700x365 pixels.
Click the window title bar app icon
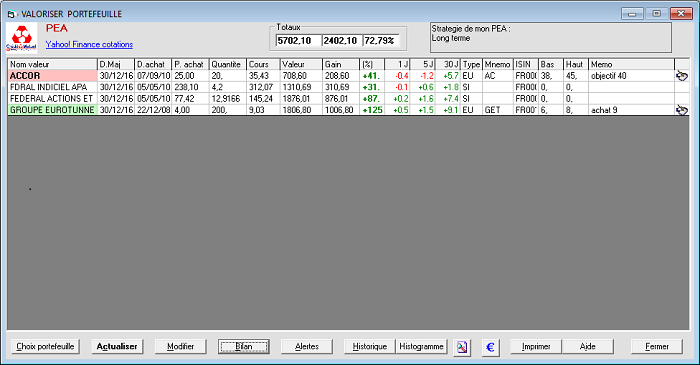(12, 14)
